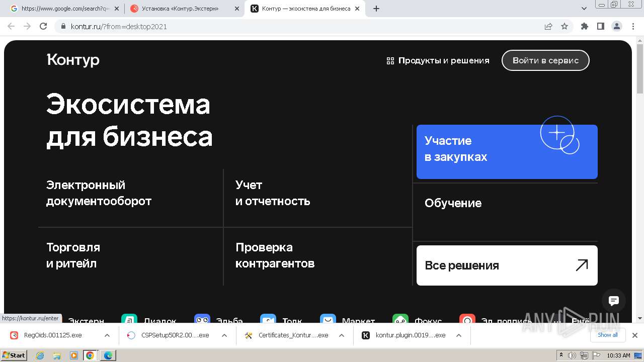Toggle the browser side panel

601,27
